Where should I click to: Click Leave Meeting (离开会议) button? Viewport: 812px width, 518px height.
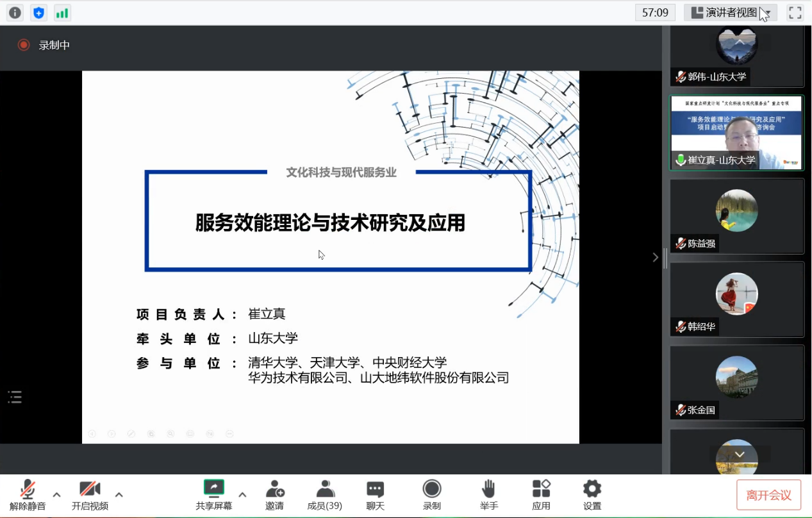(768, 495)
